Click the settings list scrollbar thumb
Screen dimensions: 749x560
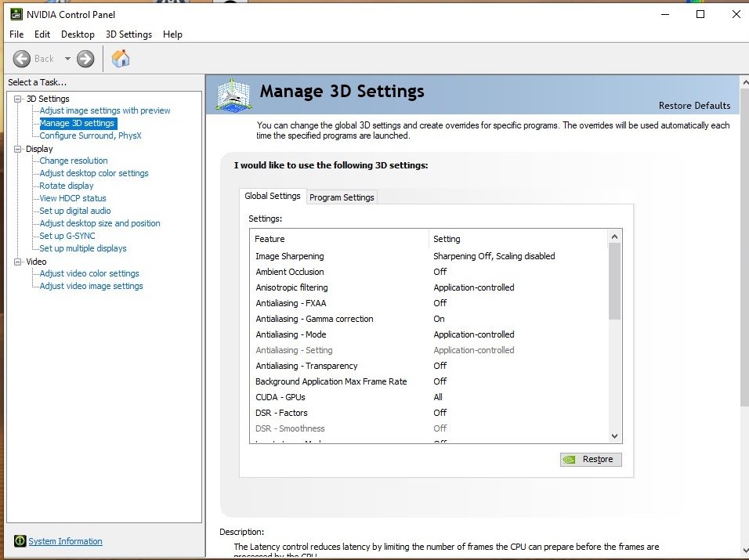(615, 282)
